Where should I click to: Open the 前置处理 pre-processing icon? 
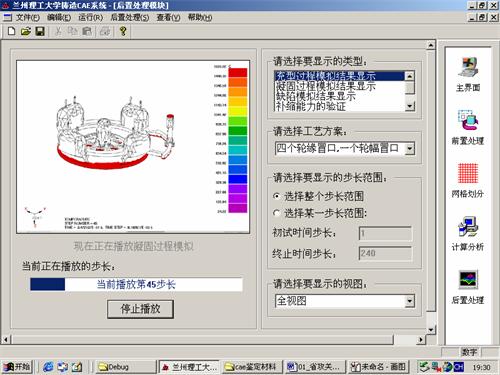point(468,128)
